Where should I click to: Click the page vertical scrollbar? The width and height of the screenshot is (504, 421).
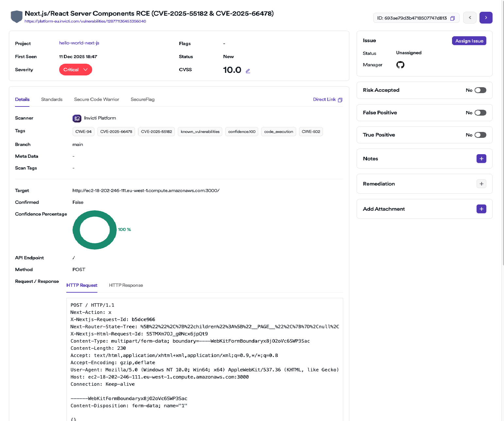(503, 132)
